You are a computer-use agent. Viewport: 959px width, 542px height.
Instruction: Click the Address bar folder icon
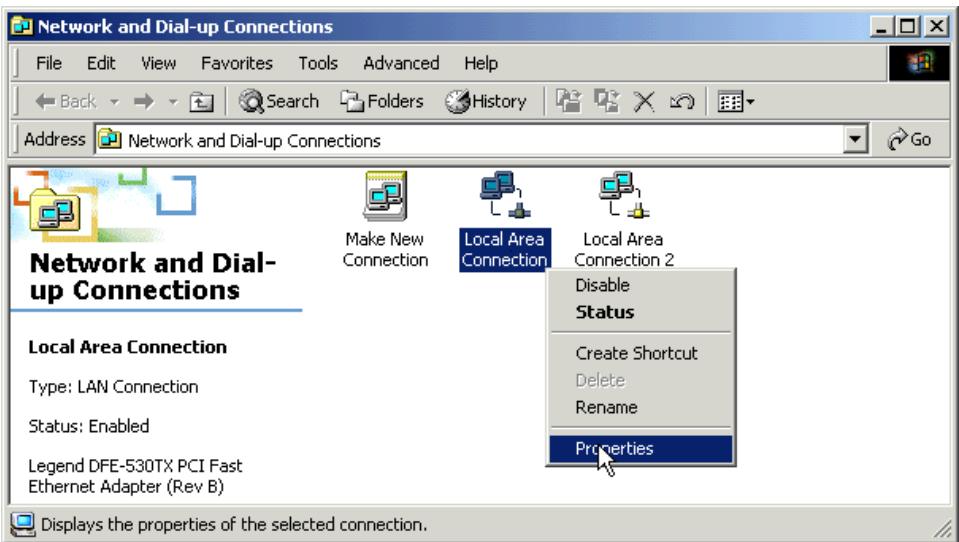click(x=110, y=140)
